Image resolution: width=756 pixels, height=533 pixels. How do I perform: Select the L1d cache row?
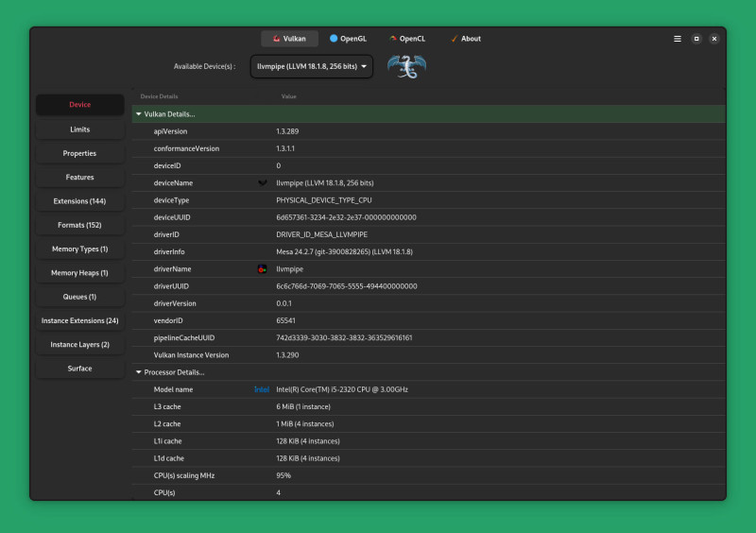tap(429, 458)
